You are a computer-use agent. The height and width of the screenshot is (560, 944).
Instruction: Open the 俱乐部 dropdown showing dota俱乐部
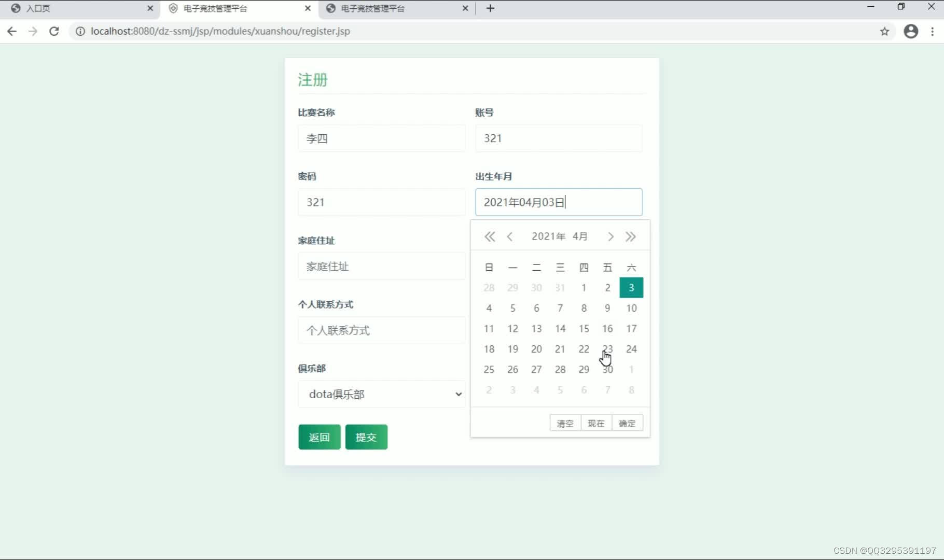coord(382,394)
